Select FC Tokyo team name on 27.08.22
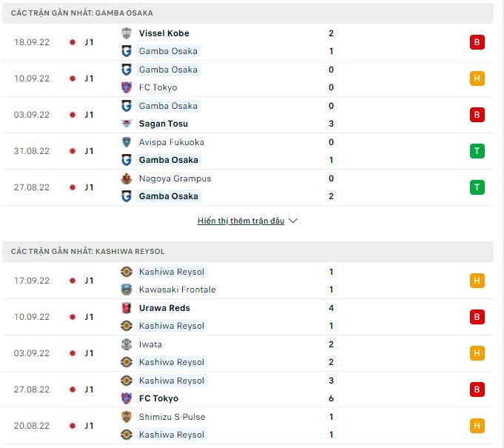 pyautogui.click(x=158, y=398)
